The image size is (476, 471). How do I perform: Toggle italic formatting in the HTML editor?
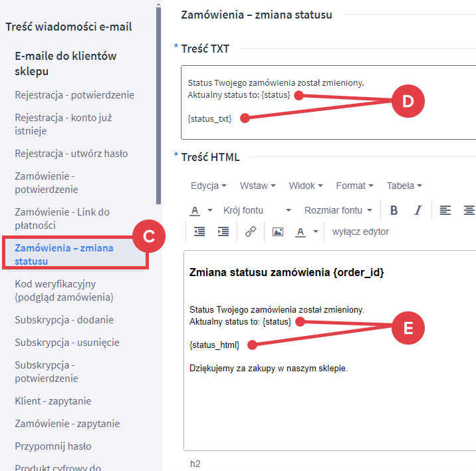418,210
